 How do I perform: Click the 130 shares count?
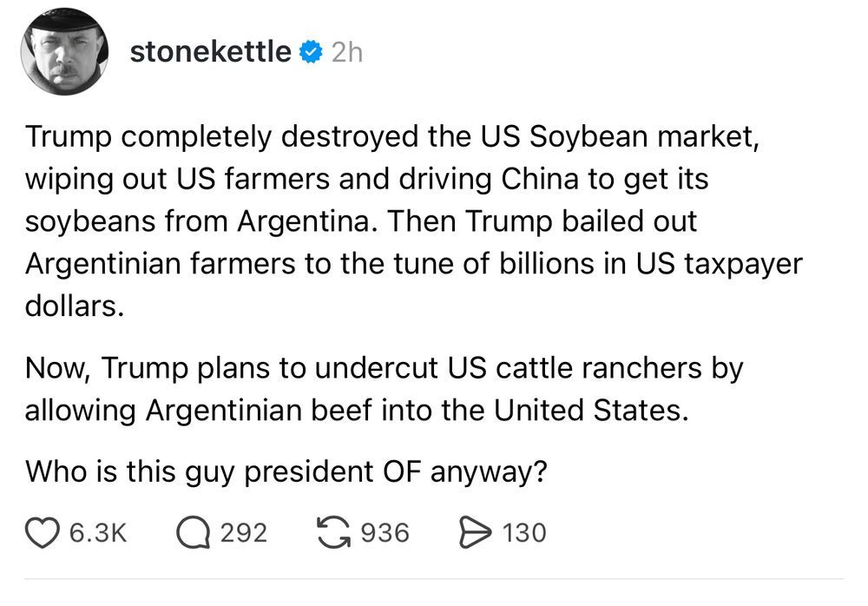click(x=523, y=533)
